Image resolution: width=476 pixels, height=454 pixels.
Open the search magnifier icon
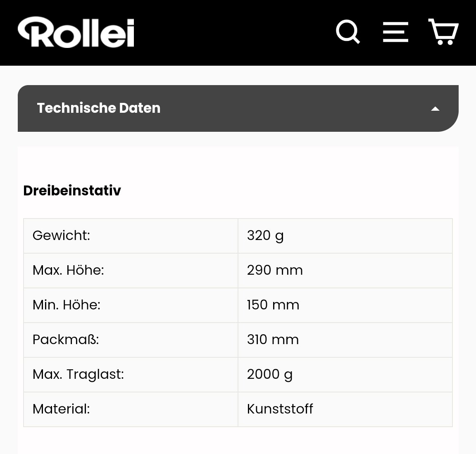point(348,32)
